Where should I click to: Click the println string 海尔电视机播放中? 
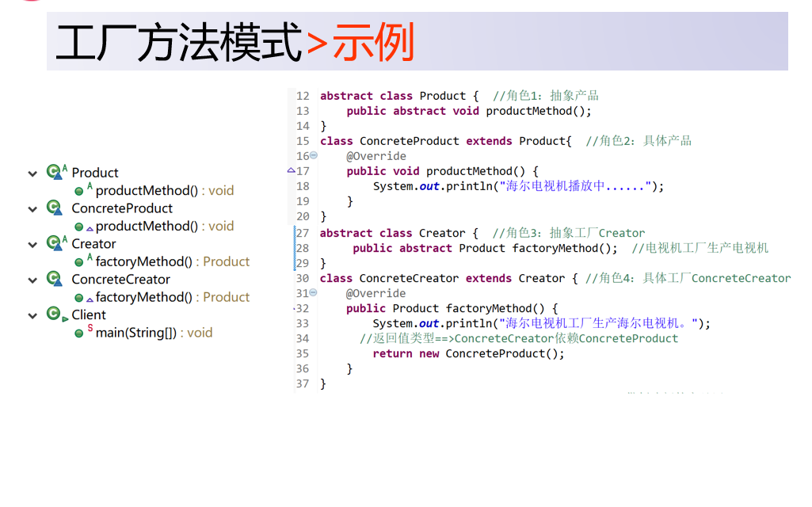pos(575,186)
